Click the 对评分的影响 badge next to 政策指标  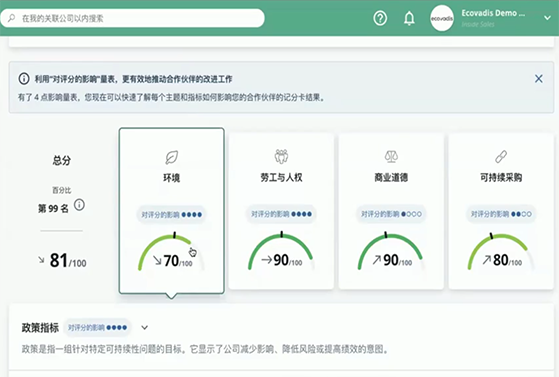click(x=97, y=327)
